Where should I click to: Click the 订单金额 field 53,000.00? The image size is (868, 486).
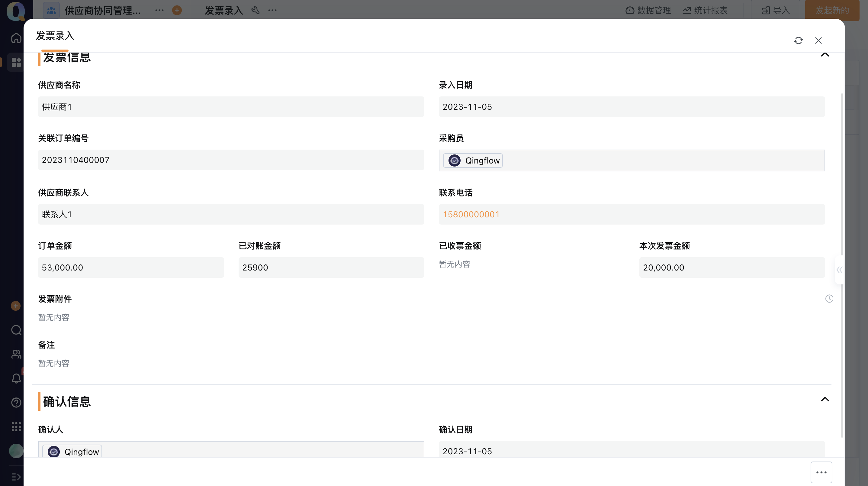pyautogui.click(x=131, y=267)
